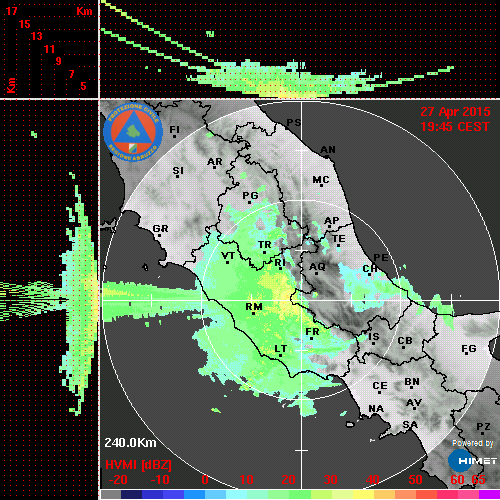This screenshot has height=500, width=500.
Task: Click the Protezione Civile Abruzzo logo
Action: pos(133,132)
